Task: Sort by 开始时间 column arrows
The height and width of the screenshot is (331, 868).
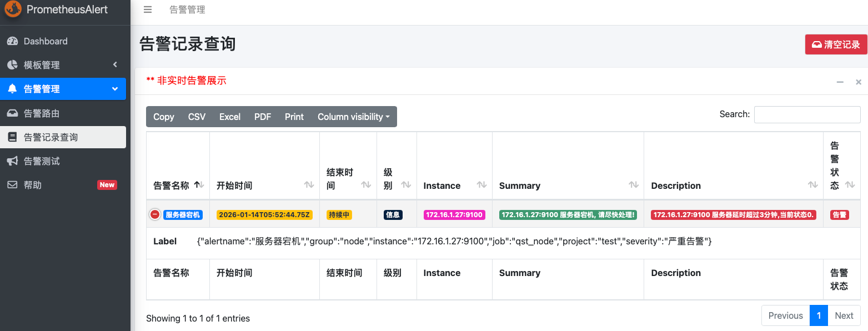Action: coord(309,185)
